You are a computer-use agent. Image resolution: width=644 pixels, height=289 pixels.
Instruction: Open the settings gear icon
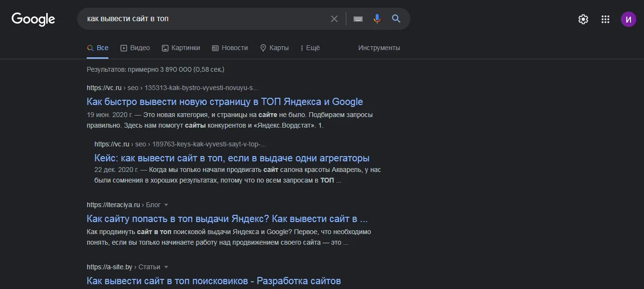[583, 19]
